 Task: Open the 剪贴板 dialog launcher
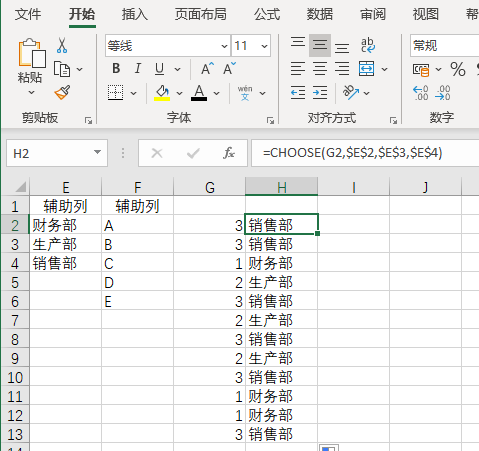tap(88, 120)
